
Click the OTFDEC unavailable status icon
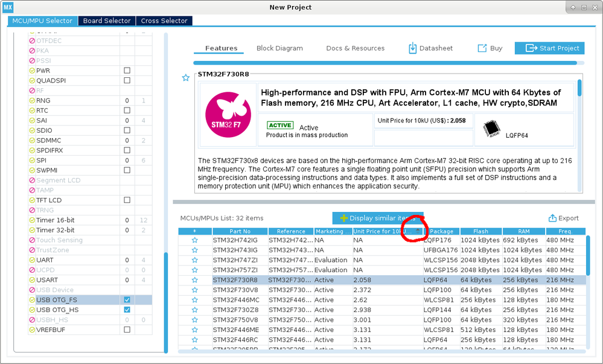tap(32, 41)
